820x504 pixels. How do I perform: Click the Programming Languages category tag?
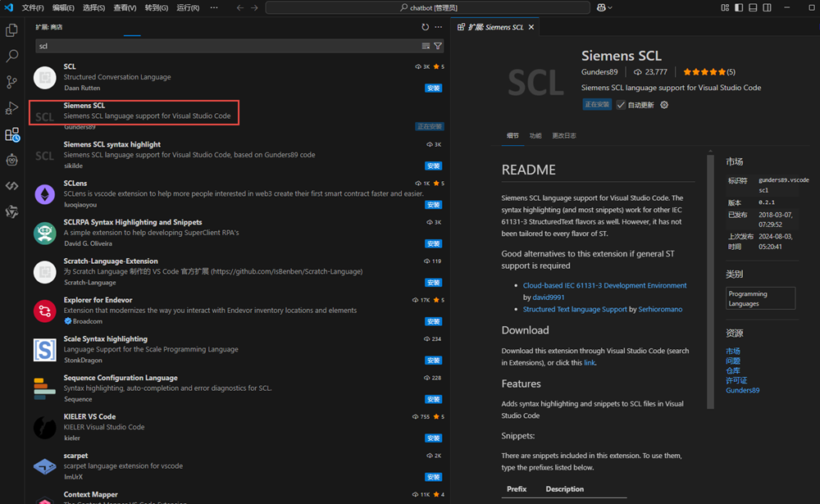(760, 298)
